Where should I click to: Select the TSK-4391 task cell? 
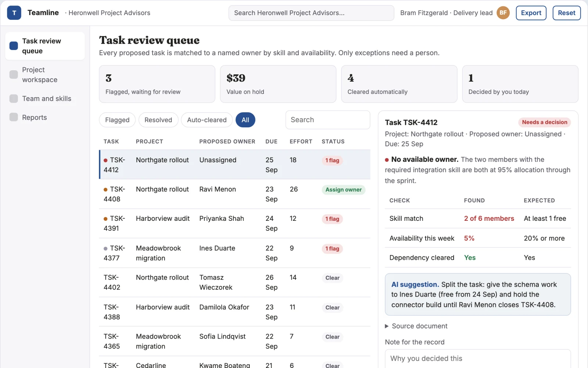pyautogui.click(x=115, y=223)
